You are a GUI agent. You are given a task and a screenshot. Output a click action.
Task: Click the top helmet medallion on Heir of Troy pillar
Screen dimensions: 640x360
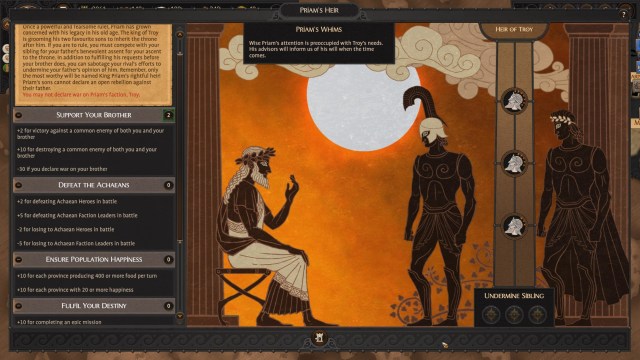(x=514, y=100)
